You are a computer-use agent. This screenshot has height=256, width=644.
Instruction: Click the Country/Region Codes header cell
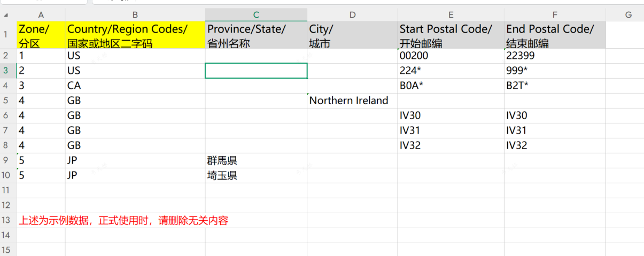point(135,36)
